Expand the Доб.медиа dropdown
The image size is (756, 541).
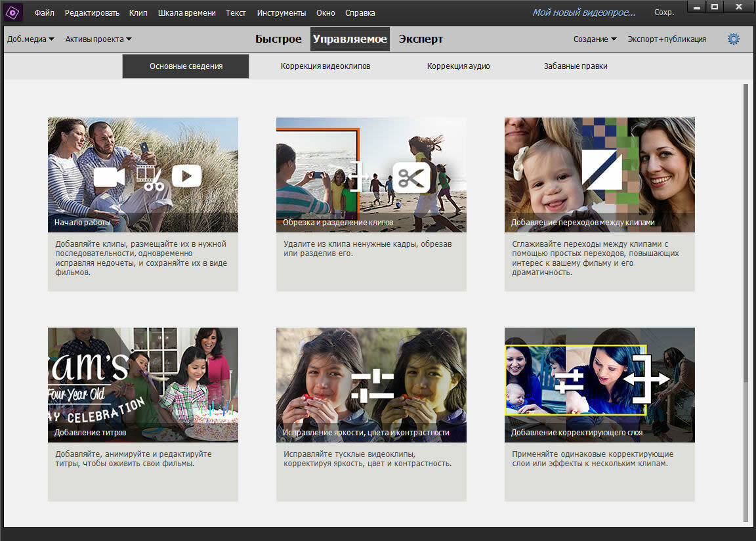tap(30, 39)
